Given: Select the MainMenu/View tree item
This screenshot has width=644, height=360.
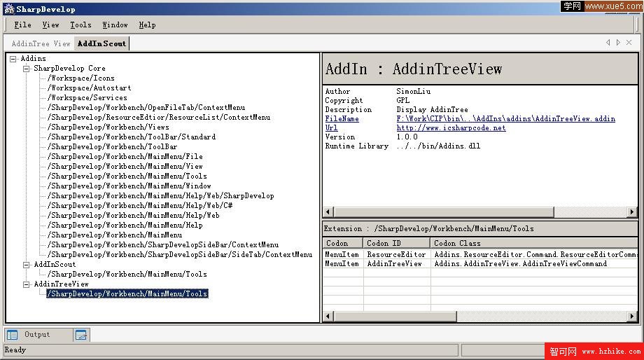Looking at the screenshot, I should pyautogui.click(x=125, y=167).
